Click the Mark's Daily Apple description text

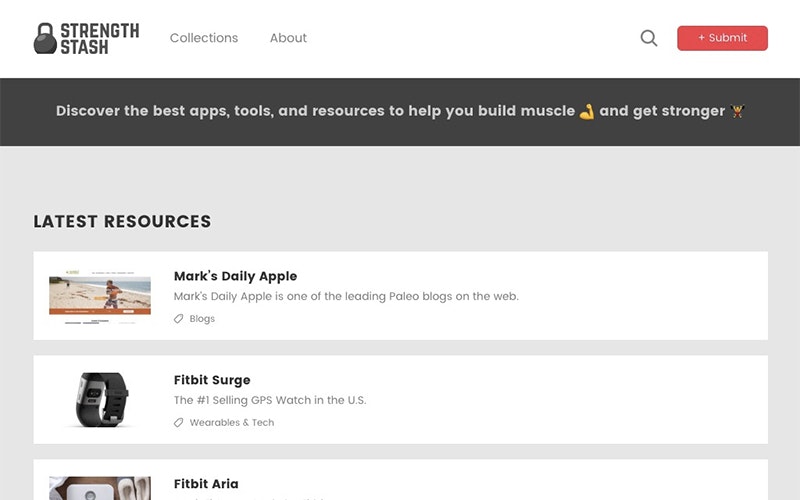pyautogui.click(x=346, y=296)
